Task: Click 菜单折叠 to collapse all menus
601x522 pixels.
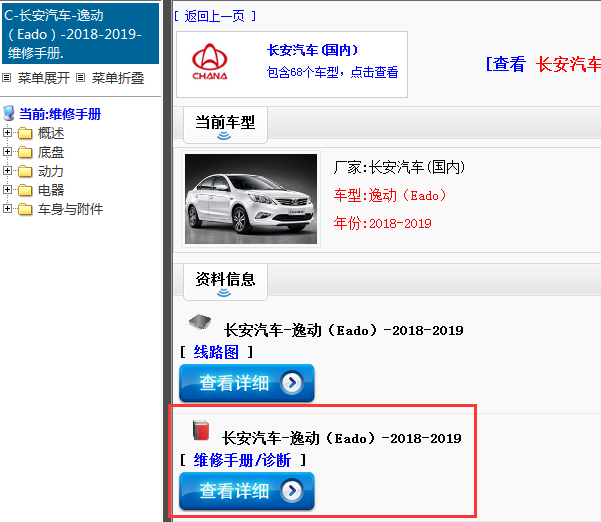Action: 118,78
